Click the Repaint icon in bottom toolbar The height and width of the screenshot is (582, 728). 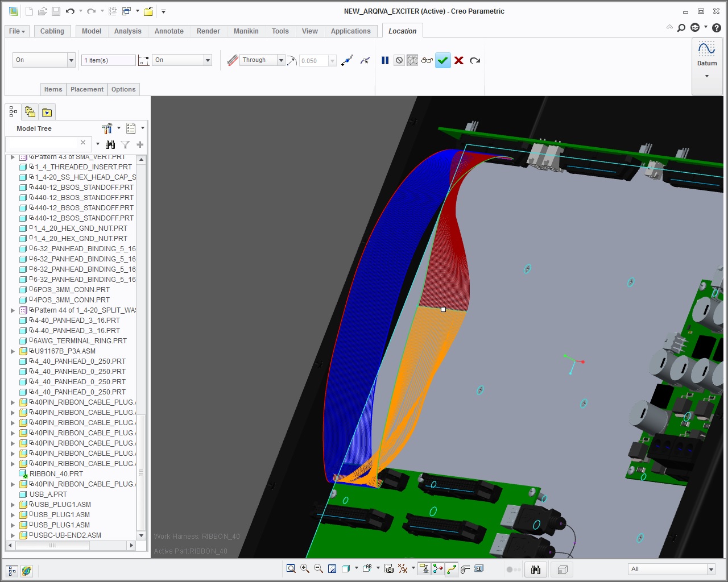tap(332, 569)
